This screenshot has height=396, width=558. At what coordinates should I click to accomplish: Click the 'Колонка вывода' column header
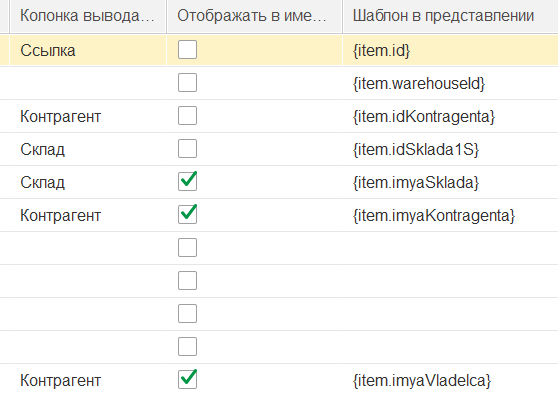pos(88,16)
